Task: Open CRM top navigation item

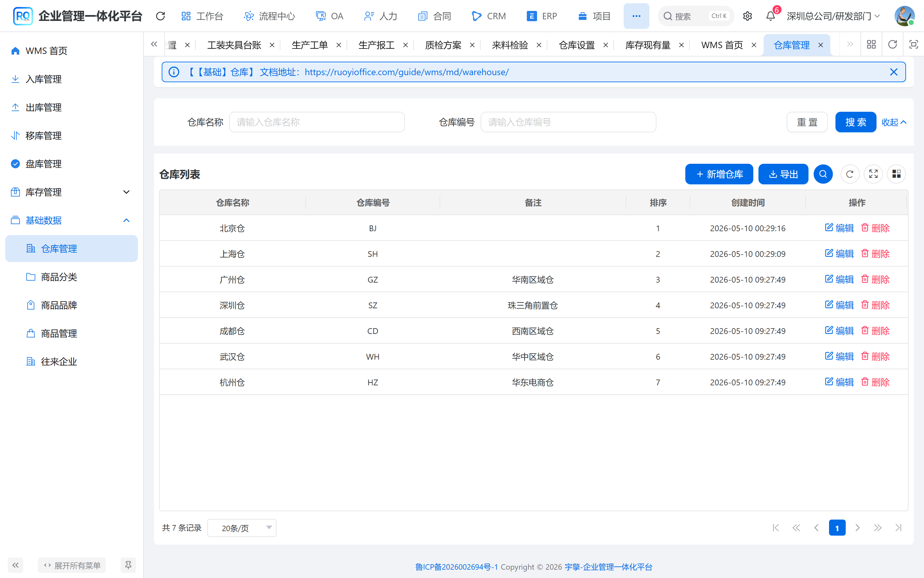Action: (x=489, y=16)
